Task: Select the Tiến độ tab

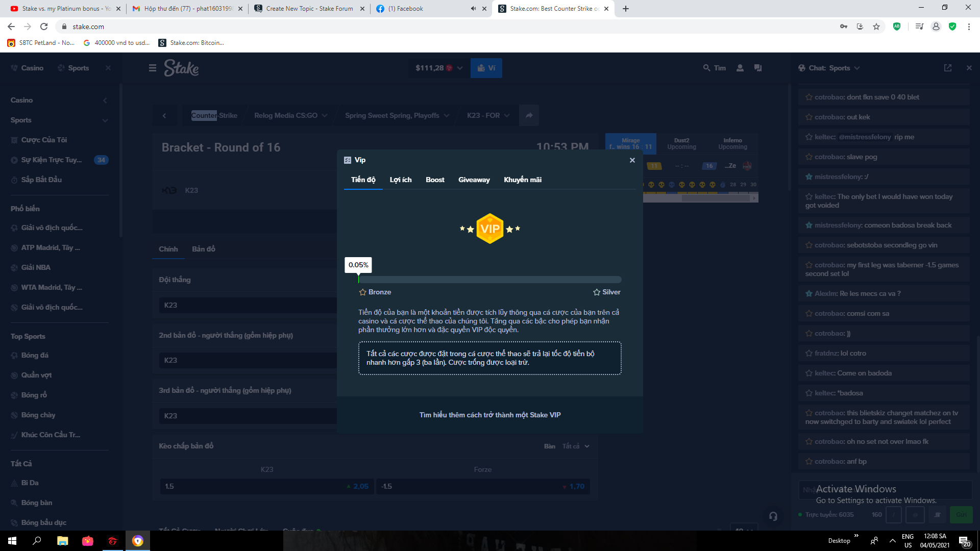Action: 363,180
